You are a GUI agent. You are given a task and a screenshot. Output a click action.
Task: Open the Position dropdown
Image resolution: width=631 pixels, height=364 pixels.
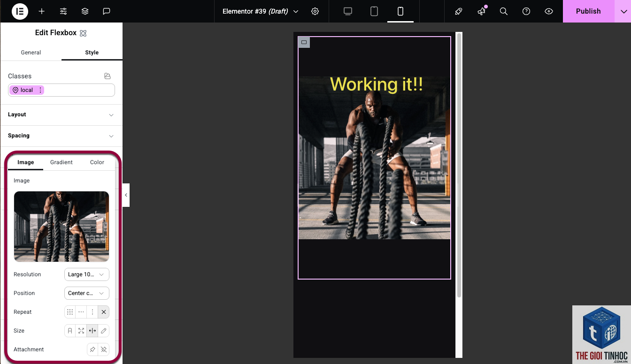pos(87,293)
